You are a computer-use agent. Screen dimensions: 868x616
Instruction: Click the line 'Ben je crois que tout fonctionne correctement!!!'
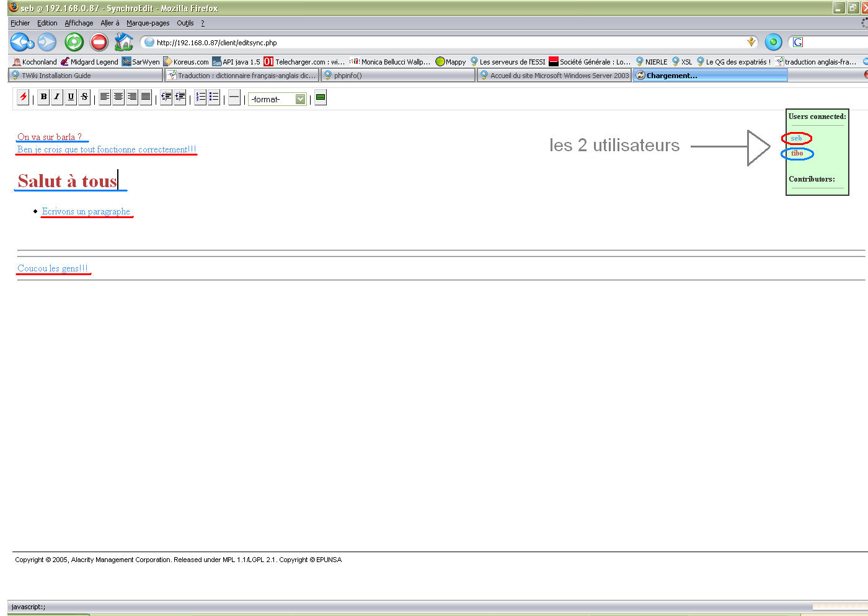[x=107, y=149]
